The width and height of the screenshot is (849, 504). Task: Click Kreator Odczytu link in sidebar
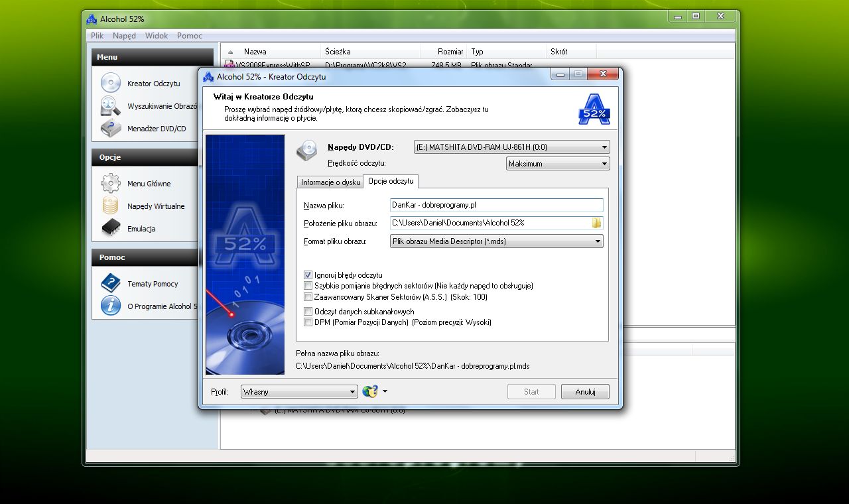[x=154, y=84]
